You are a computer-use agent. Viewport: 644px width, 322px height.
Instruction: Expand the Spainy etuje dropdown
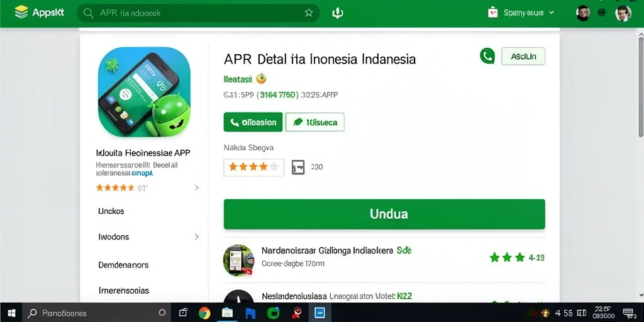pyautogui.click(x=529, y=13)
